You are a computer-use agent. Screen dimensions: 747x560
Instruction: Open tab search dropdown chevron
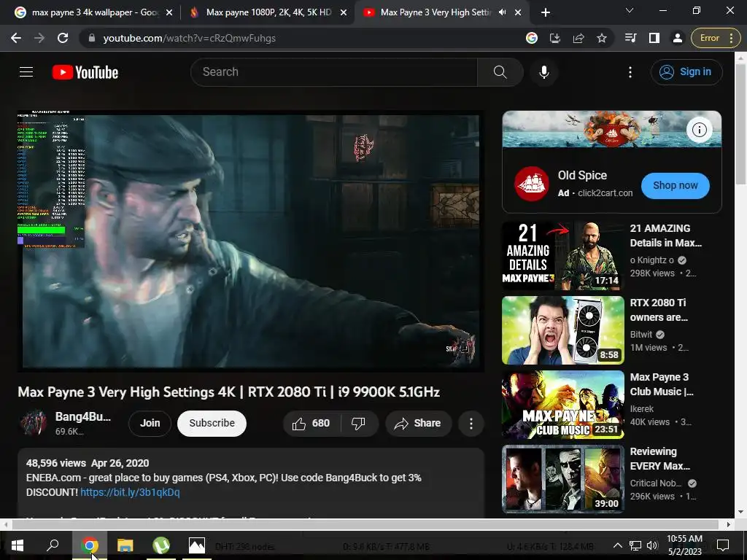[x=630, y=10]
